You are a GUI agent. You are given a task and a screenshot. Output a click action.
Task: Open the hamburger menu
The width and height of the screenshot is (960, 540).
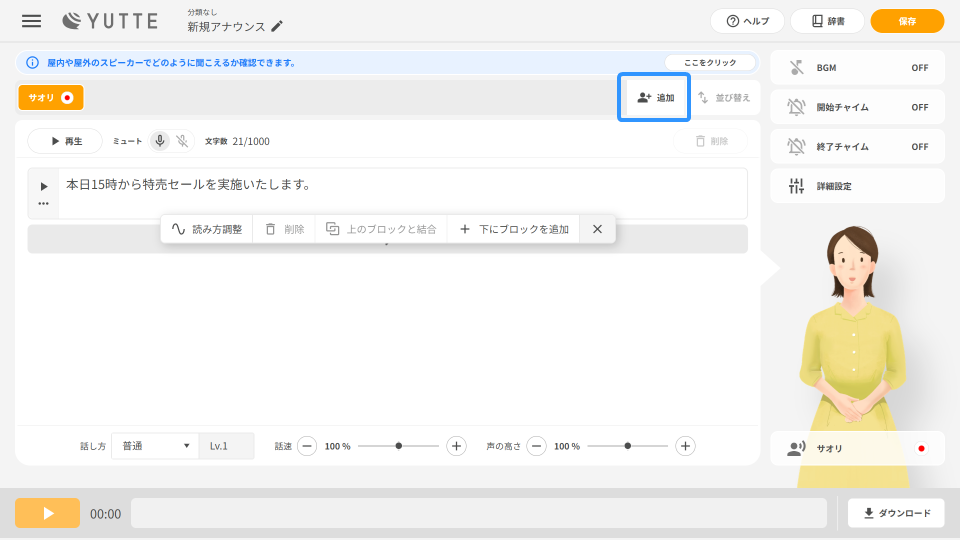point(32,21)
